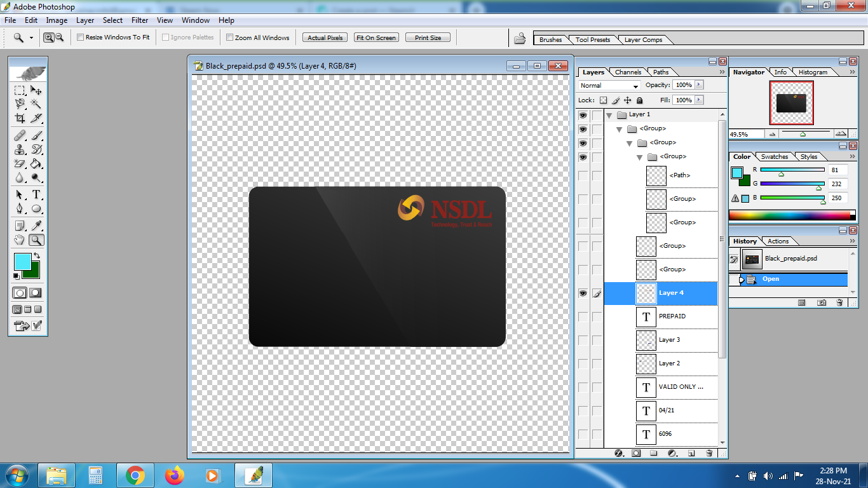Open the Opacity slider arrow
The width and height of the screenshot is (868, 488).
coord(699,85)
